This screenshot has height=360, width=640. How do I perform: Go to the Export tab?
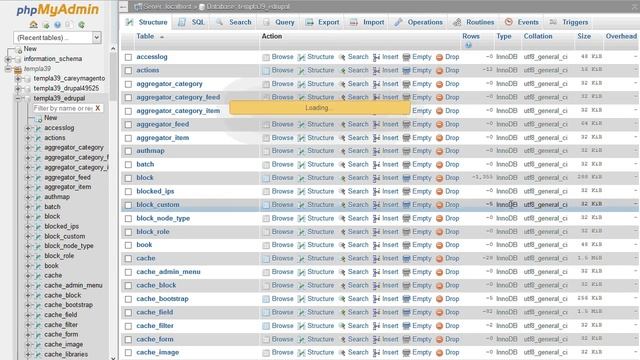tap(322, 22)
